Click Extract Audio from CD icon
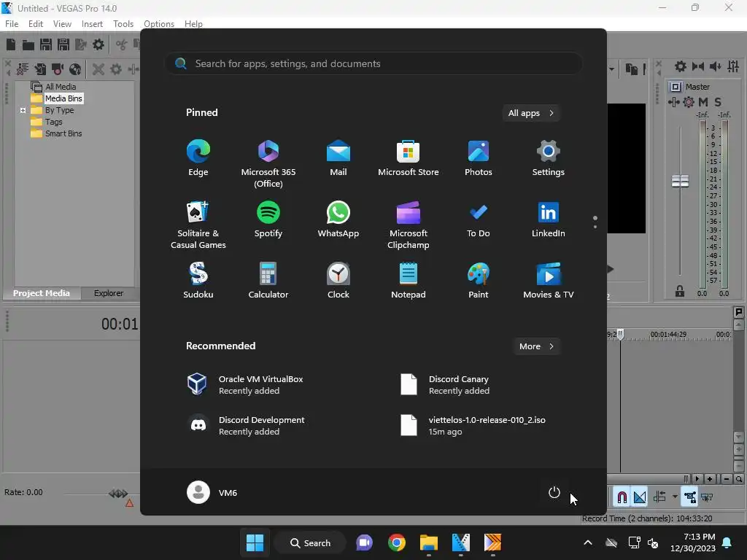The height and width of the screenshot is (560, 747). pyautogui.click(x=75, y=69)
